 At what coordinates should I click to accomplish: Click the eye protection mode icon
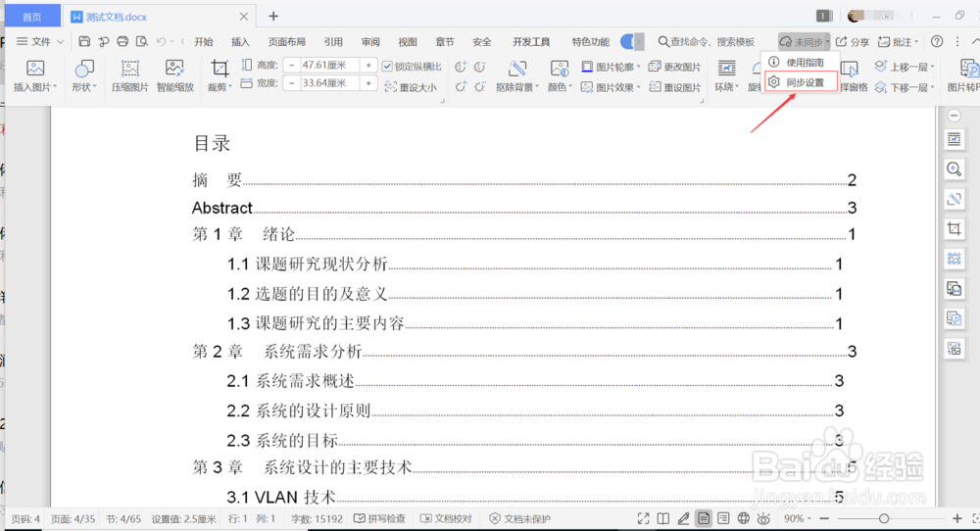[763, 518]
